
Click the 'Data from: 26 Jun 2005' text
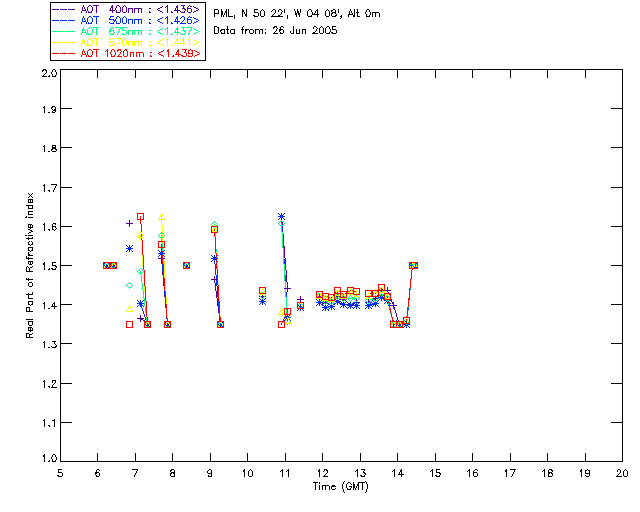(275, 31)
